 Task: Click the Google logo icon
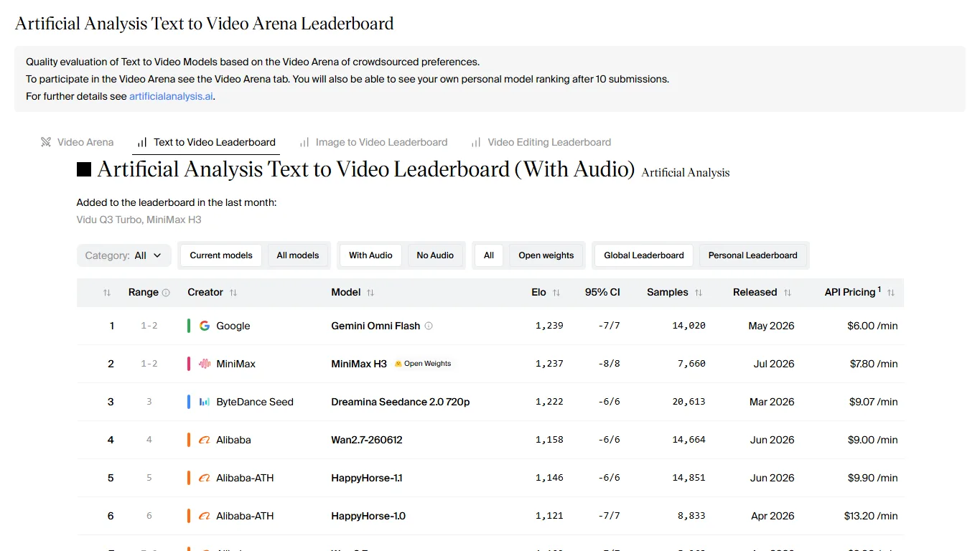[205, 326]
